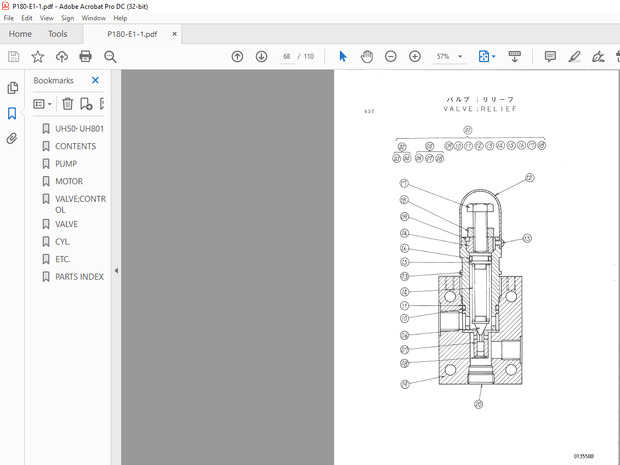Jump to the PARTS INDEX bookmark

tap(79, 277)
